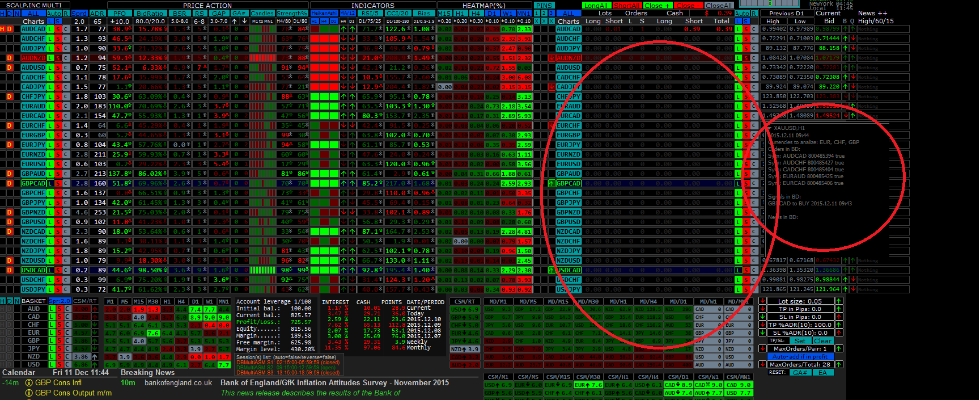Sort by the Sprd column header
This screenshot has width=980, height=400.
pos(79,13)
